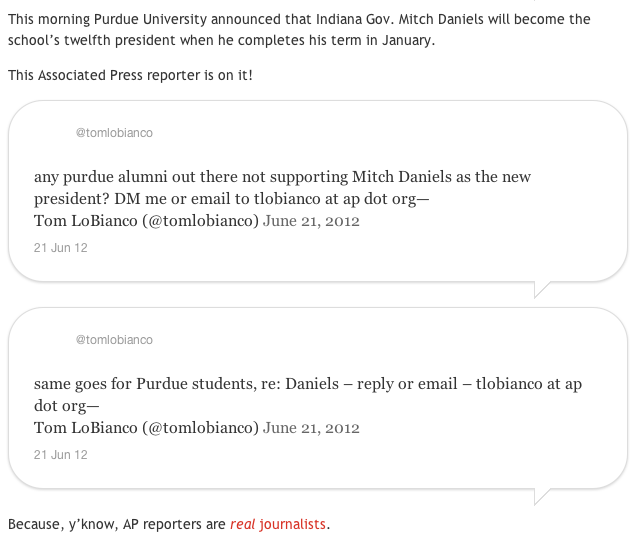Select "Tom LoBianco (@tomlobianco)" in the students tweet
This screenshot has width=636, height=543.
click(x=146, y=428)
